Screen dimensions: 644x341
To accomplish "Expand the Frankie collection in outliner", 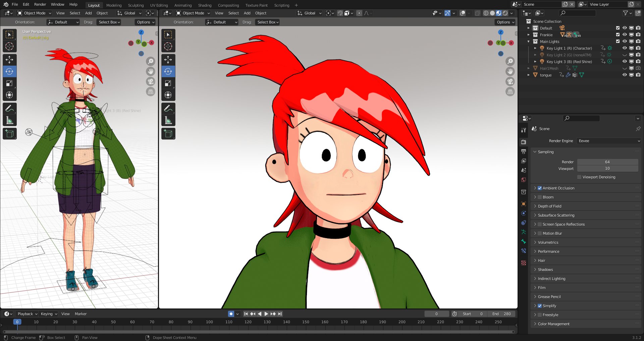I will point(529,35).
